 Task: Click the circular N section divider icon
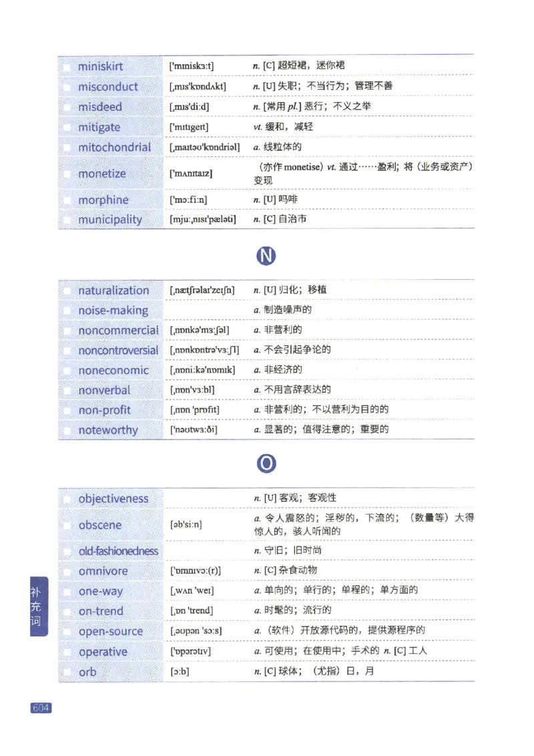coord(266,255)
